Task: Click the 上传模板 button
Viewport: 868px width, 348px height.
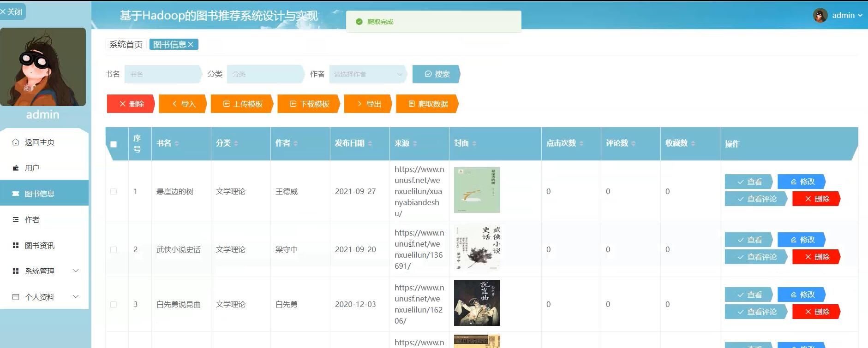Action: (242, 104)
